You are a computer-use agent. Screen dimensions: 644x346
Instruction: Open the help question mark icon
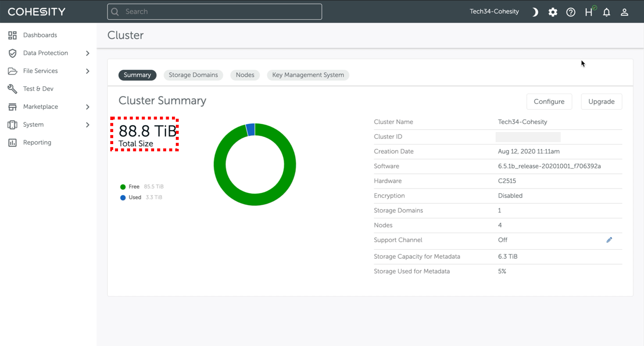pyautogui.click(x=571, y=12)
